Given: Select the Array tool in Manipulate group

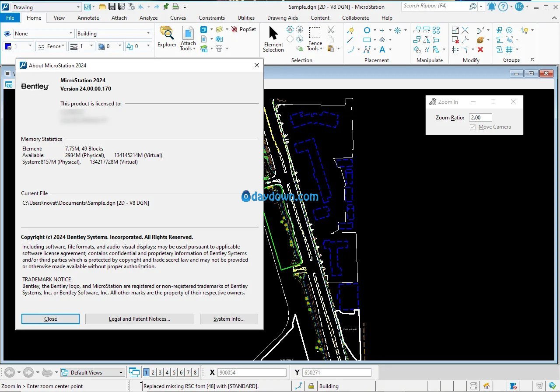Looking at the screenshot, I should 436,30.
